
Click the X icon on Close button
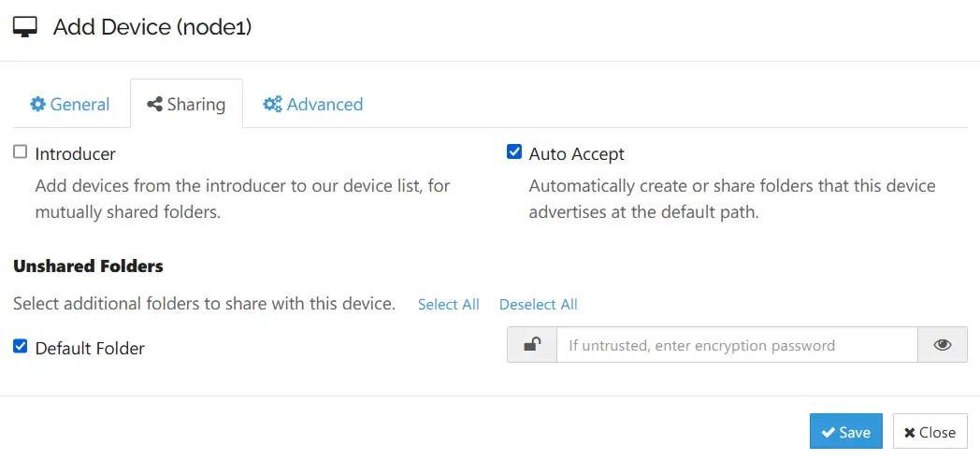pyautogui.click(x=909, y=433)
